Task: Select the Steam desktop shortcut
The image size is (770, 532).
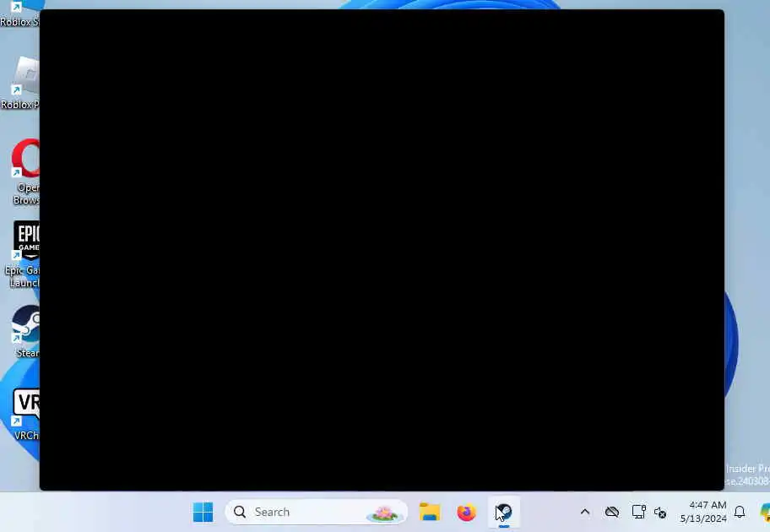Action: [x=25, y=332]
